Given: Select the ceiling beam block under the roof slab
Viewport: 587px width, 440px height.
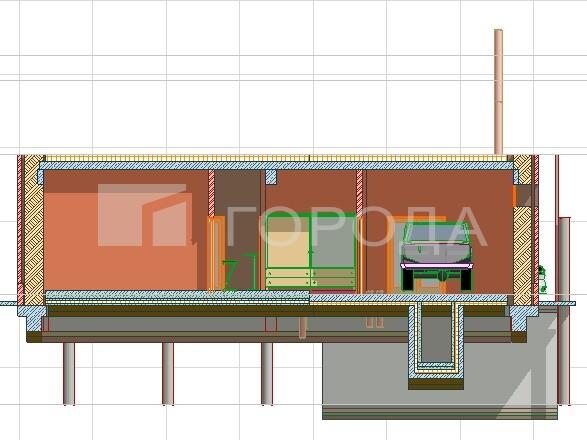Looking at the screenshot, I should click(x=271, y=177).
